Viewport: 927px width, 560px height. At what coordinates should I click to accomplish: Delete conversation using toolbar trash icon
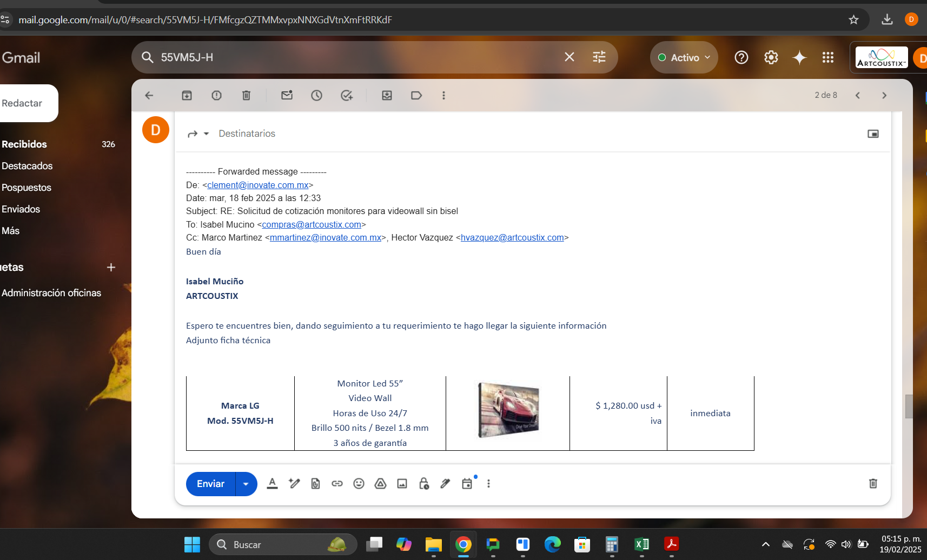click(x=246, y=95)
